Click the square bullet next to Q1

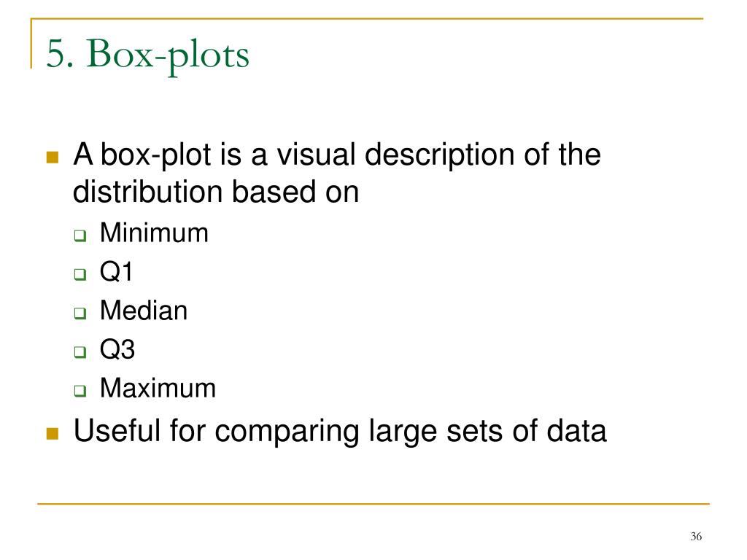pyautogui.click(x=80, y=274)
